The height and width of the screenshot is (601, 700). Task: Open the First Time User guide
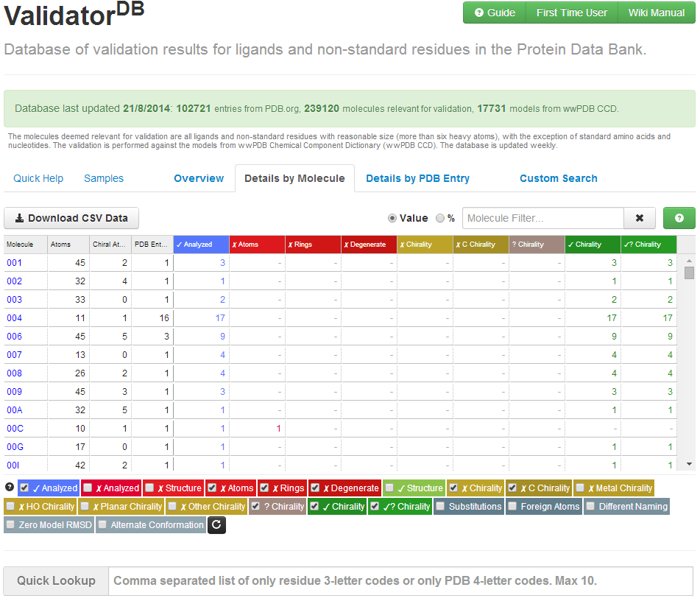572,13
